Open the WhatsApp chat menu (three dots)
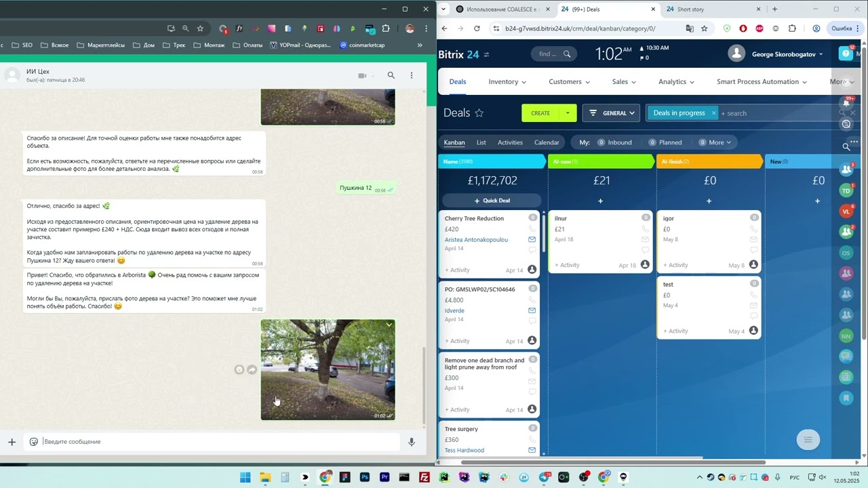This screenshot has width=868, height=488. pos(411,75)
